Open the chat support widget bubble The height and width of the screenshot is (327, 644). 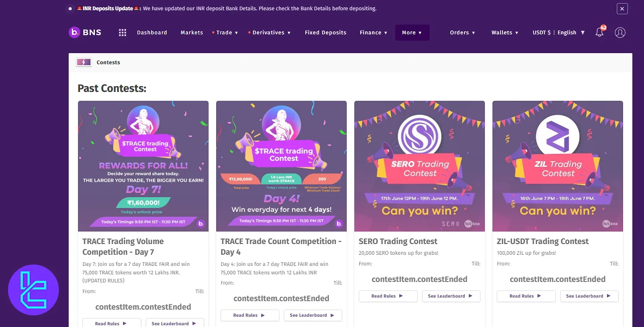[33, 290]
